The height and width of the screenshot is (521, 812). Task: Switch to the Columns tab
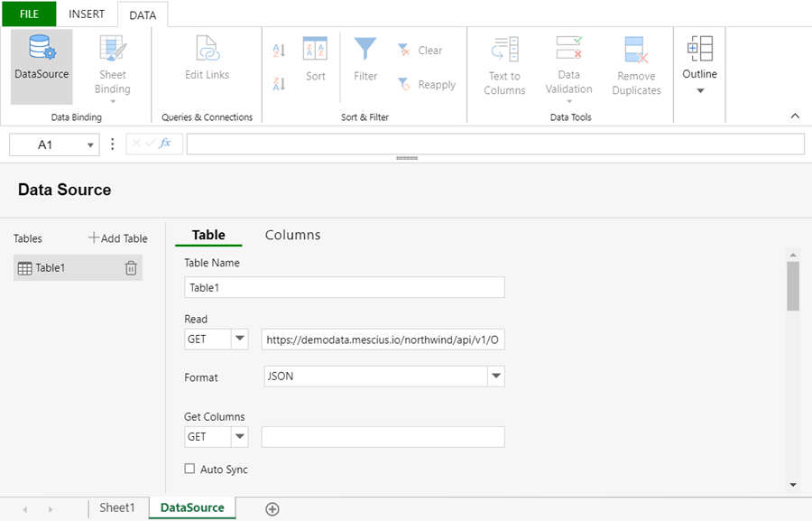point(292,235)
